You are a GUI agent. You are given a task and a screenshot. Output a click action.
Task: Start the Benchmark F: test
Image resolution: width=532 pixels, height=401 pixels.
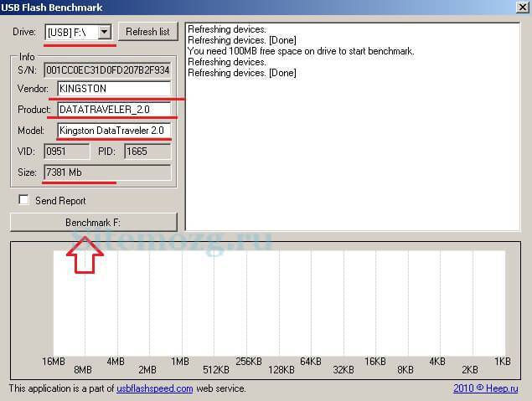click(x=94, y=223)
